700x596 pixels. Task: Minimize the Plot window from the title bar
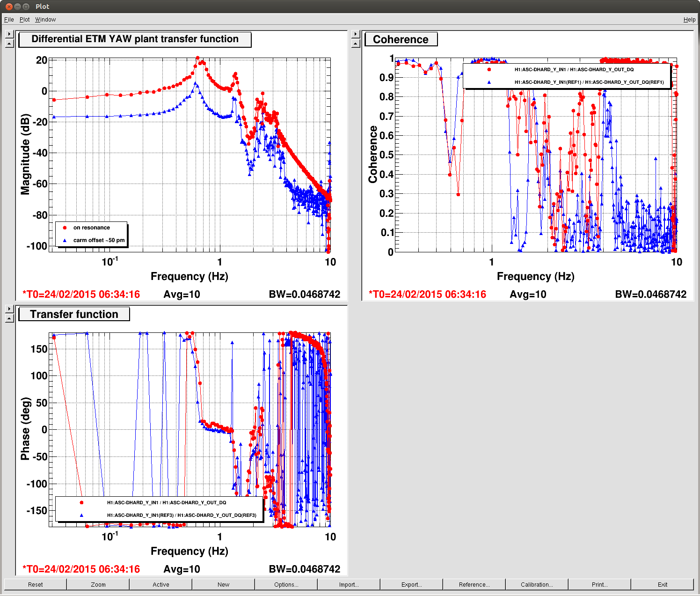tap(17, 7)
